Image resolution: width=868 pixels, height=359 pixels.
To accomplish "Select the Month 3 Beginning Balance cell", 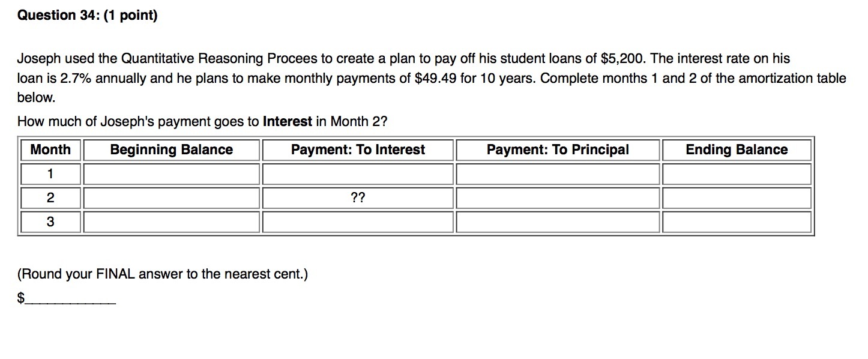I will pos(171,222).
